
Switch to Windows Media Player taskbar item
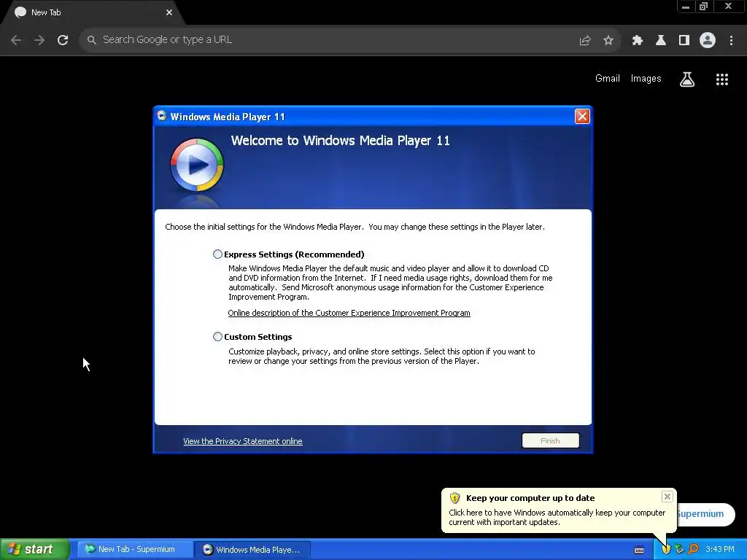pyautogui.click(x=252, y=549)
